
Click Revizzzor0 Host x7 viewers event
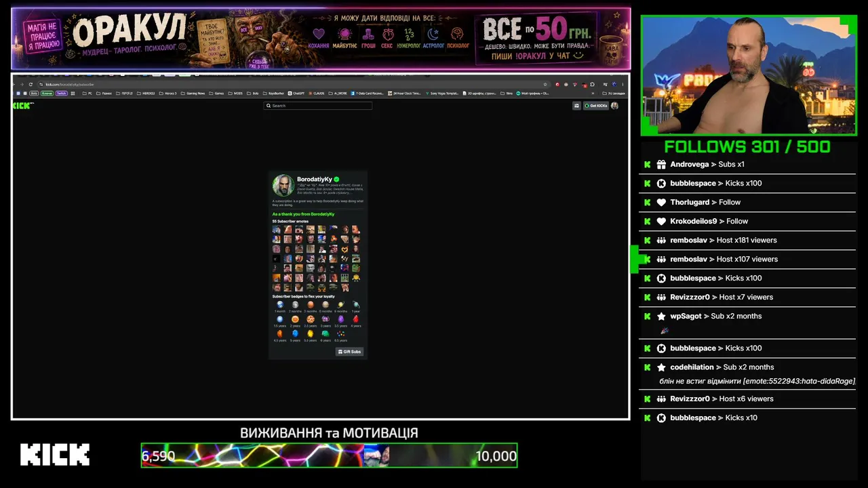click(x=747, y=297)
